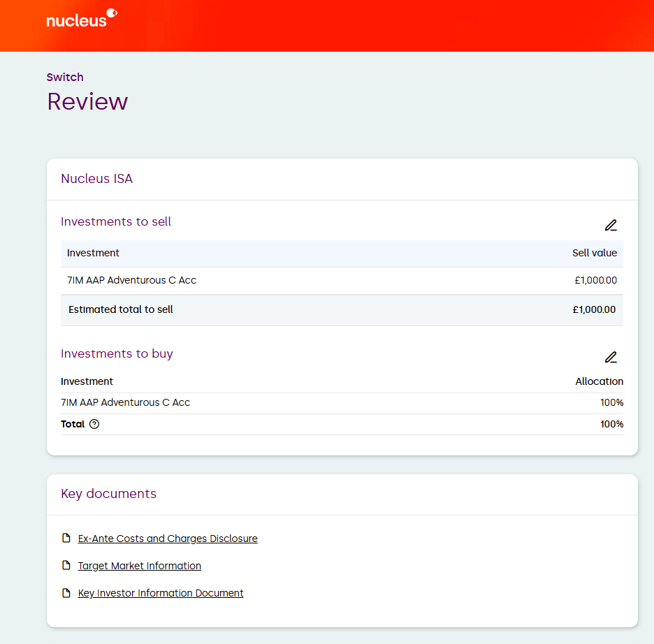Click the Nucleus logo in header

pyautogui.click(x=81, y=19)
